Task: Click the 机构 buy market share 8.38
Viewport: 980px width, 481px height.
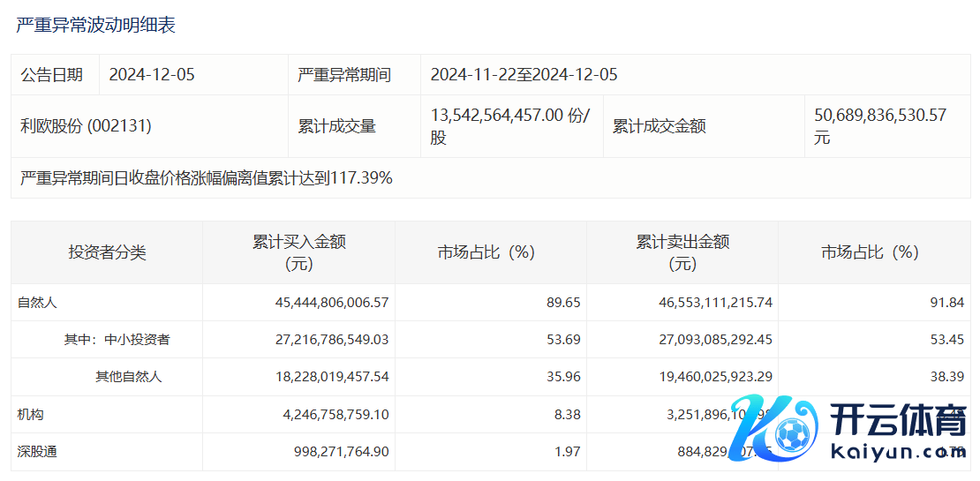Action: click(564, 414)
